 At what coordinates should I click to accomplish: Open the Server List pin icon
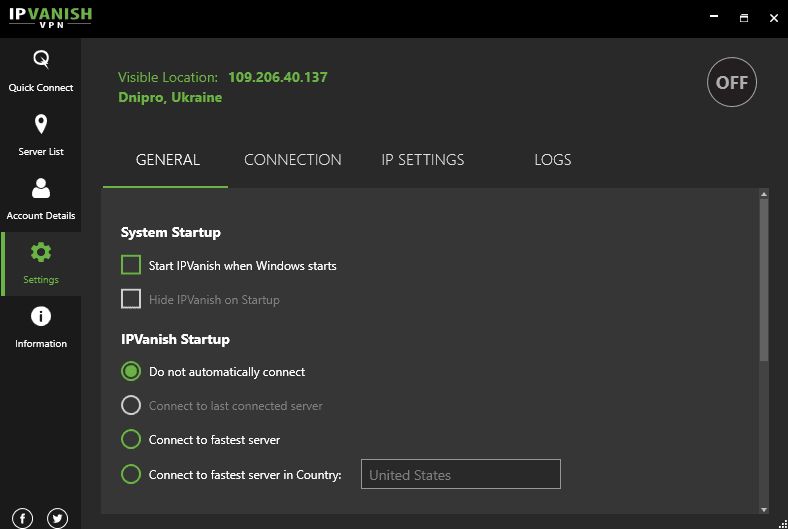tap(41, 124)
